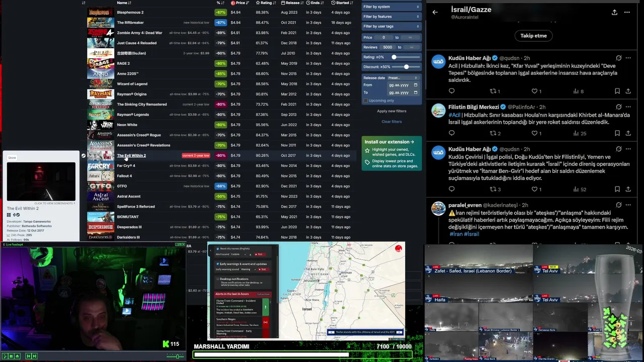This screenshot has height=362, width=644.
Task: Toggle Upcoming only checkbox
Action: point(366,101)
